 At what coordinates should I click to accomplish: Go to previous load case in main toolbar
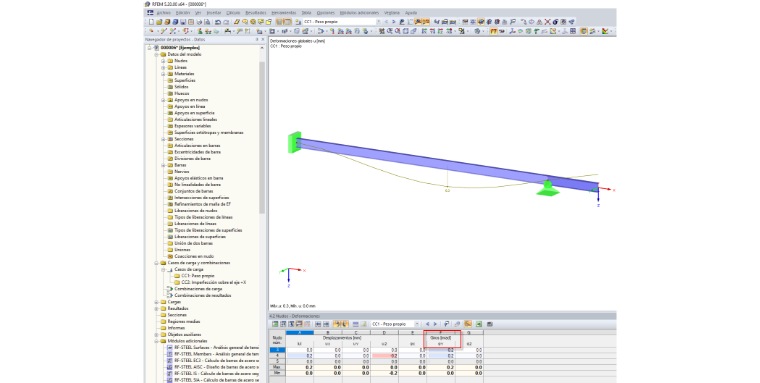[x=386, y=22]
